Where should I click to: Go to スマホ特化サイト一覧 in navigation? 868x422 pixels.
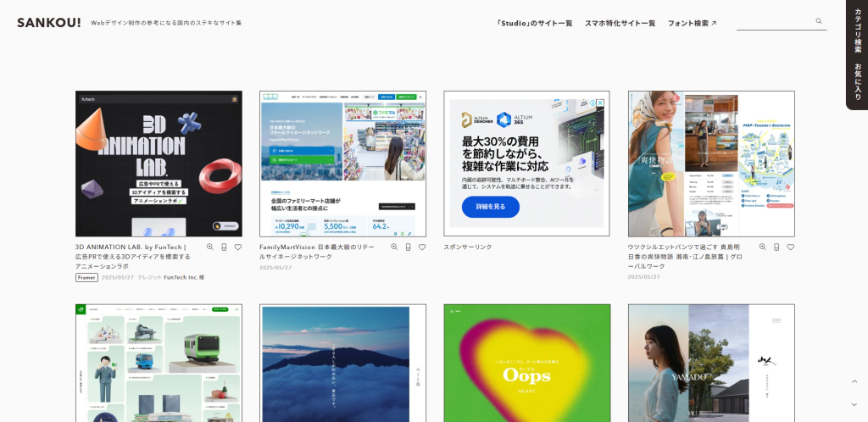(x=620, y=23)
